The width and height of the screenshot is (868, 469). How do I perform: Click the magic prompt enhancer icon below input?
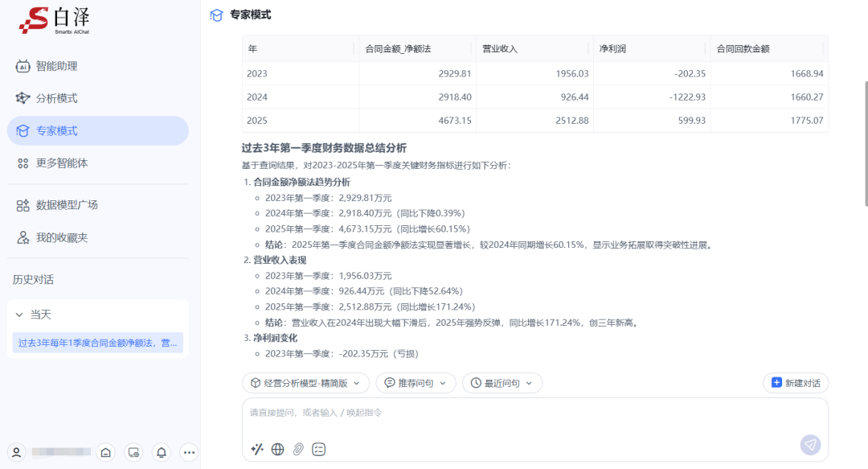(x=257, y=449)
